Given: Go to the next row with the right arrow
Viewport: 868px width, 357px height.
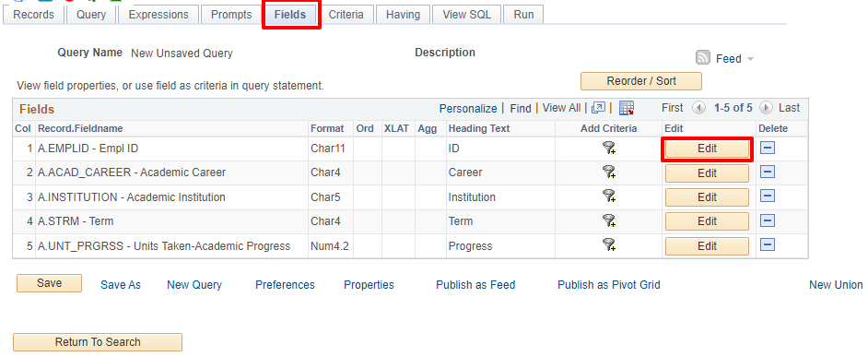Looking at the screenshot, I should pos(766,108).
